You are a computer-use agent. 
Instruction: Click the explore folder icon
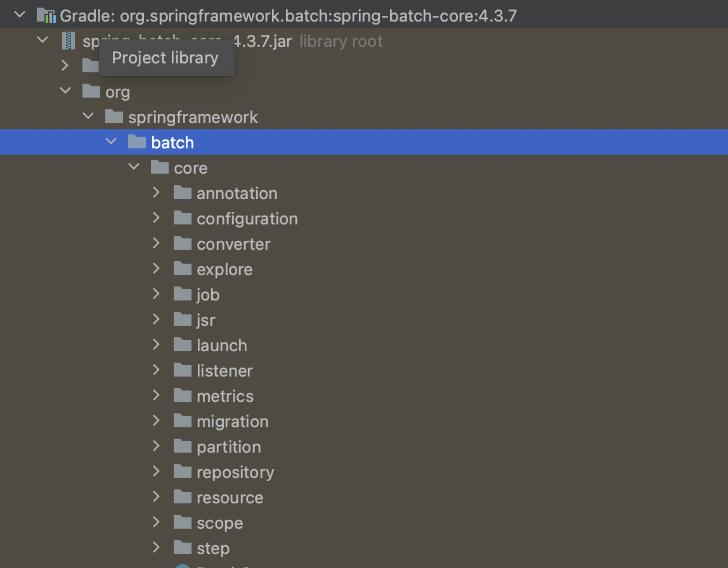click(x=182, y=268)
